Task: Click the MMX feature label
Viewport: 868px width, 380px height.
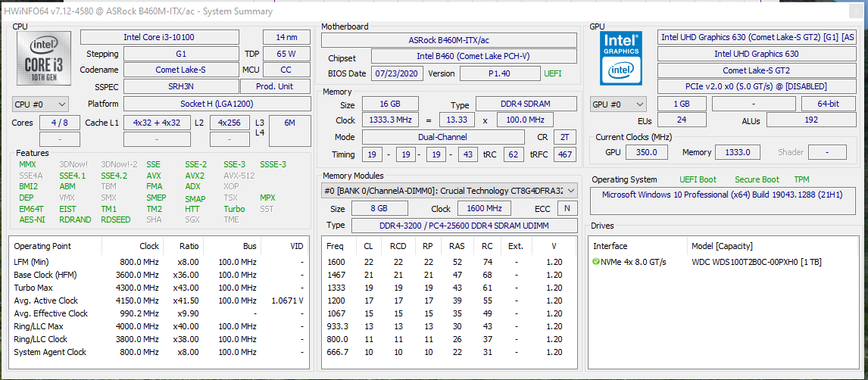Action: (x=27, y=164)
